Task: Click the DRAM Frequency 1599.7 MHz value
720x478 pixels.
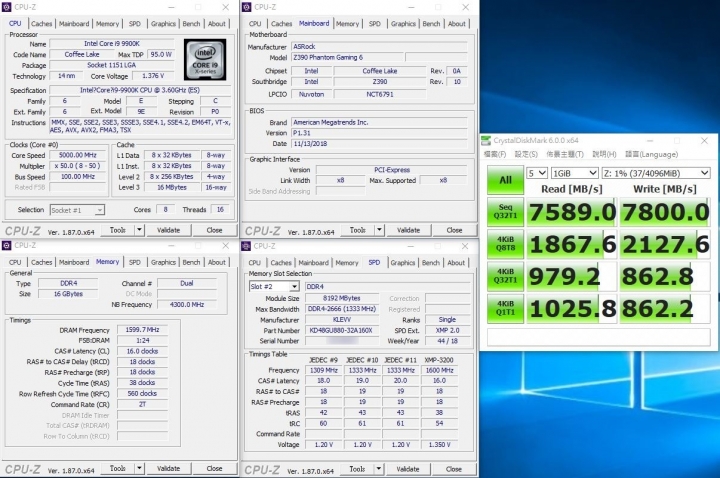Action: click(x=142, y=330)
